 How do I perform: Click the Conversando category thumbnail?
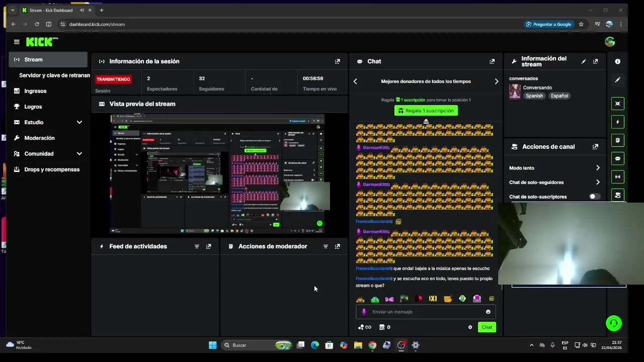(515, 92)
